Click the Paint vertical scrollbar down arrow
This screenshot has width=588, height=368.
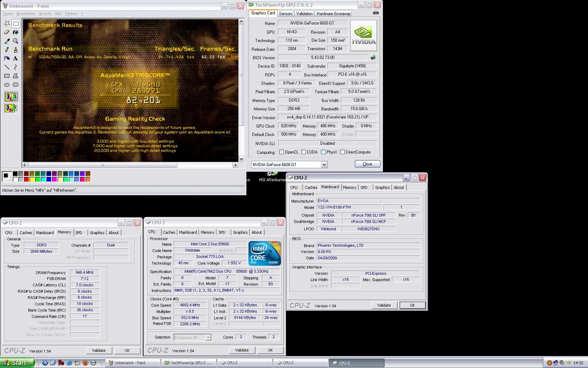coord(241,159)
